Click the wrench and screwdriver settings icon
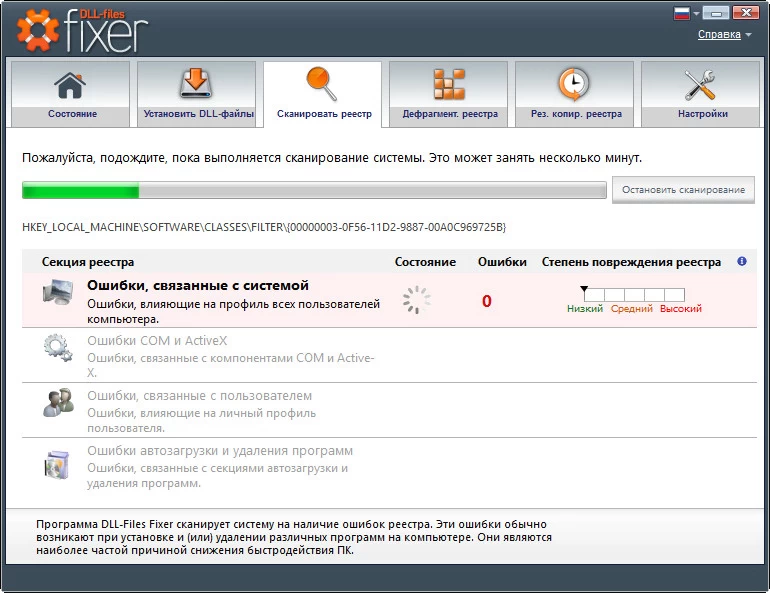Viewport: 770px width, 593px height. [x=701, y=84]
